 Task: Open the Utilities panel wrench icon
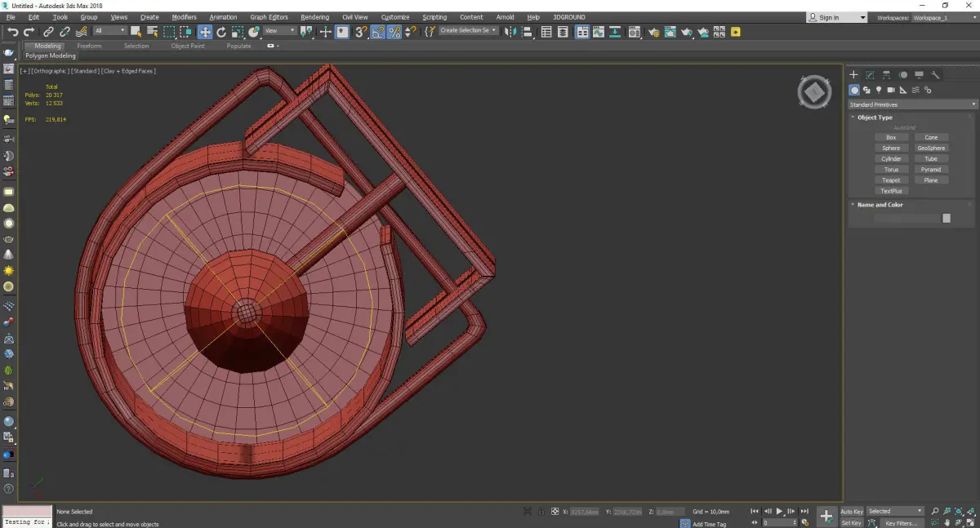tap(936, 75)
